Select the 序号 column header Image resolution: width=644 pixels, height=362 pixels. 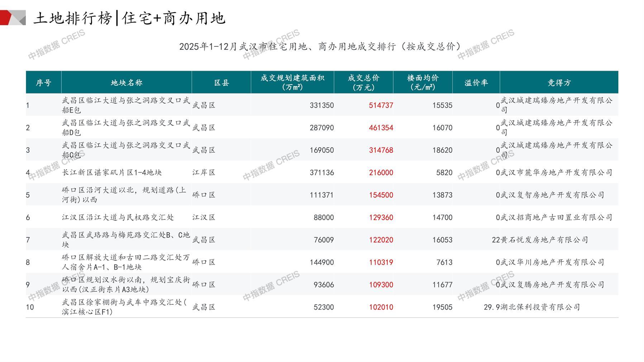[x=43, y=83]
